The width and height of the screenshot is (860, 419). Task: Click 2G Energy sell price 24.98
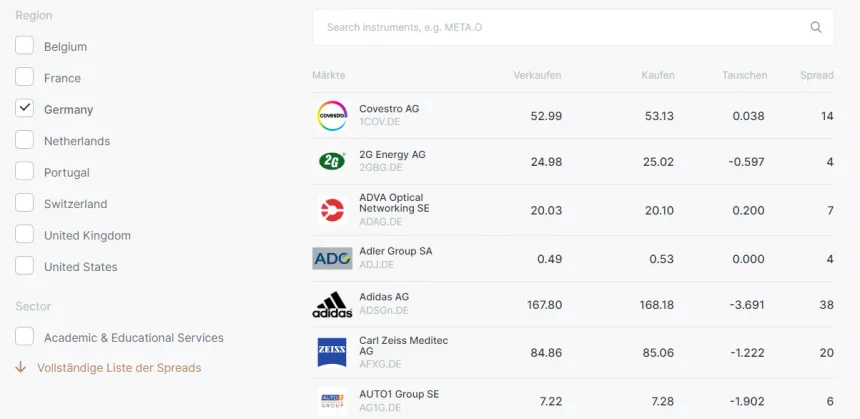(546, 162)
